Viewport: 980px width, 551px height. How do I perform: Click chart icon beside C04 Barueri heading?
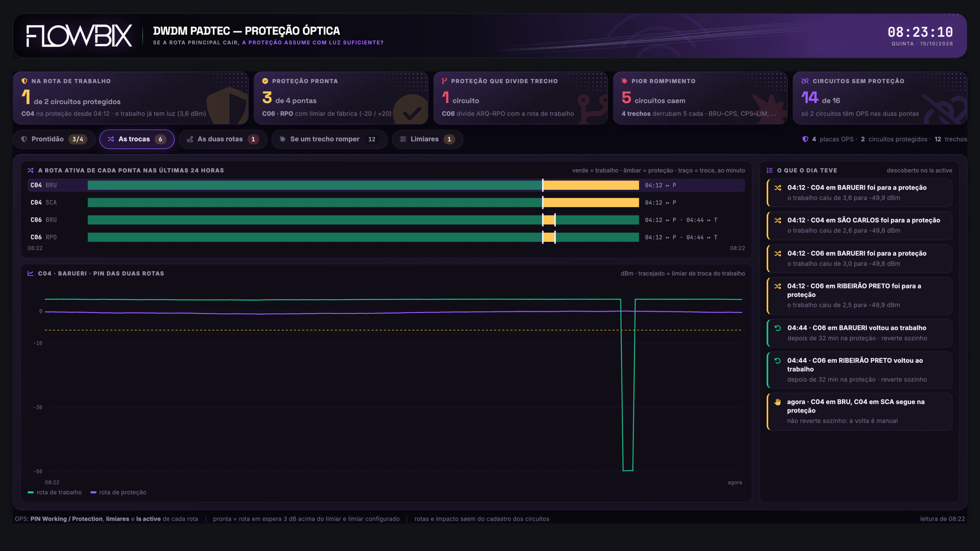[x=31, y=273]
